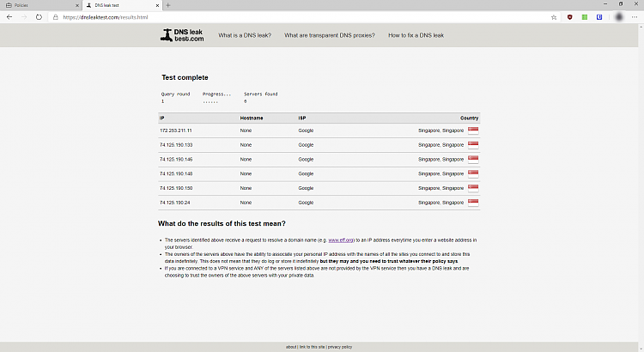Click 'What do the results of this test mean?' heading
The width and height of the screenshot is (644, 352).
pos(222,223)
